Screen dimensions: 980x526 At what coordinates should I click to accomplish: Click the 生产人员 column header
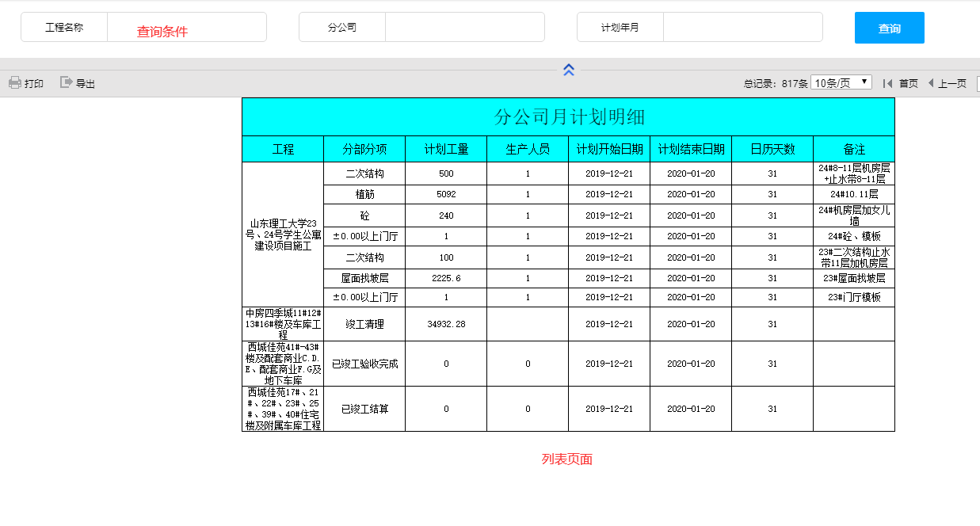pos(528,149)
